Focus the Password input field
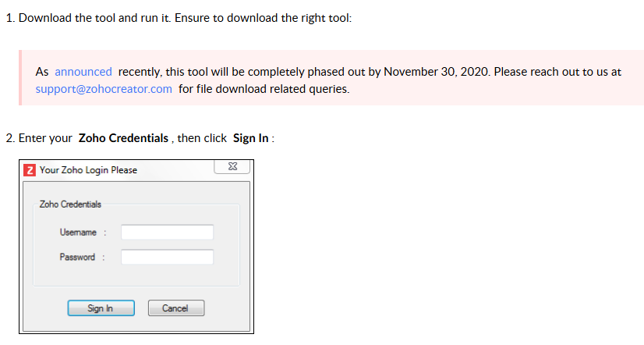This screenshot has width=644, height=345. pos(167,257)
